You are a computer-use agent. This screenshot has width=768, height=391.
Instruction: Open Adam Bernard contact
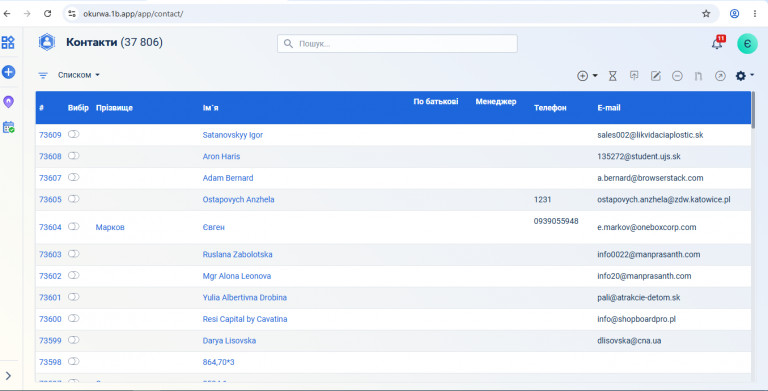click(228, 178)
